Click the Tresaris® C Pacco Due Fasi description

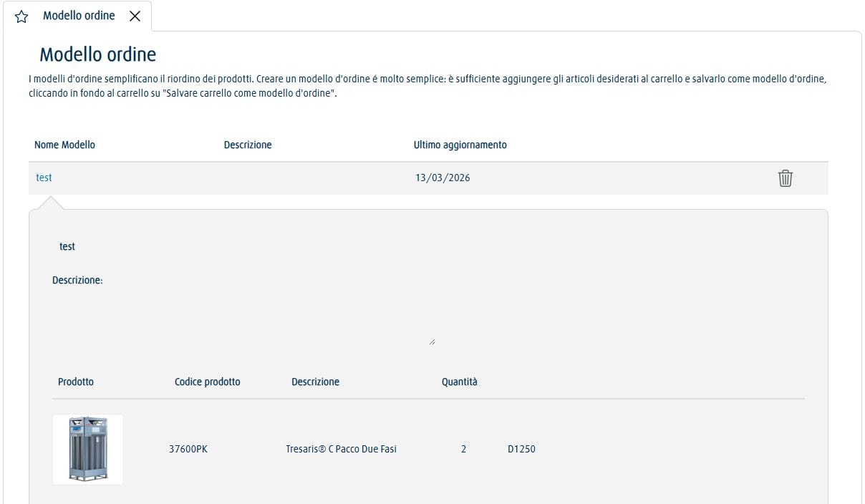[341, 450]
